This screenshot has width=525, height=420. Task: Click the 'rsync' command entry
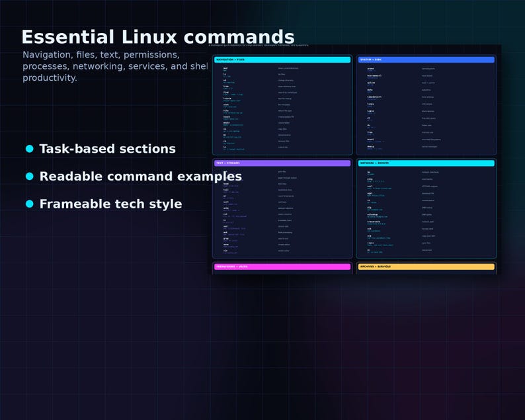pos(370,243)
